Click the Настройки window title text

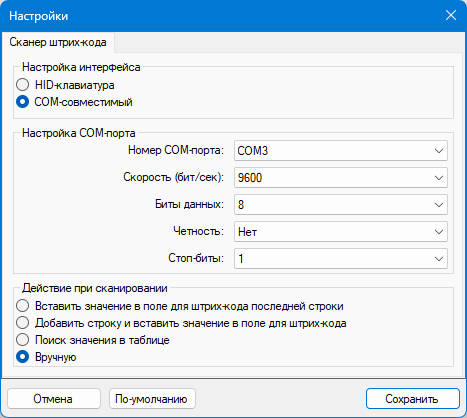39,16
